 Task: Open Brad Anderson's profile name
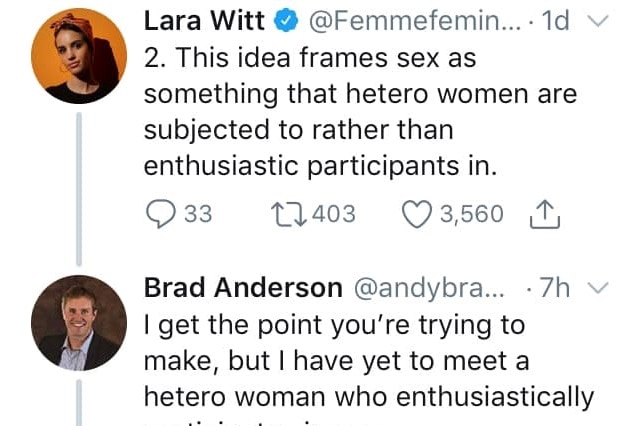pyautogui.click(x=243, y=288)
